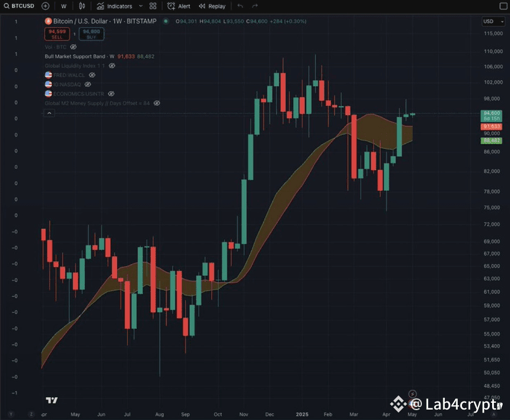Viewport: 510px width, 420px height.
Task: Click the IG:NASDAQ flag icon
Action: pos(48,84)
